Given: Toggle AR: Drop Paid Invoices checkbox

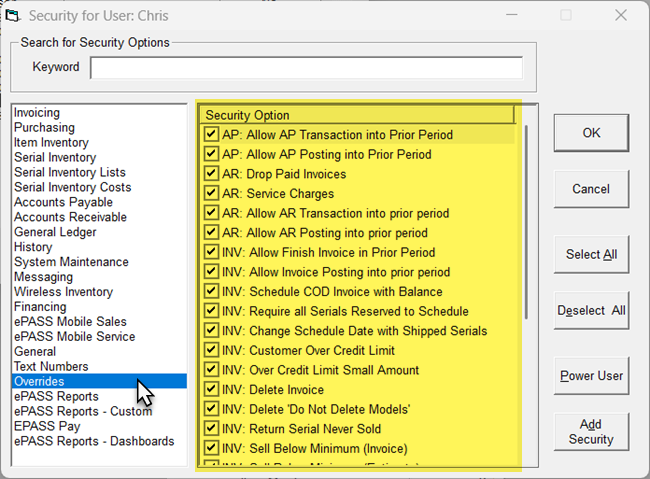Looking at the screenshot, I should [x=211, y=174].
